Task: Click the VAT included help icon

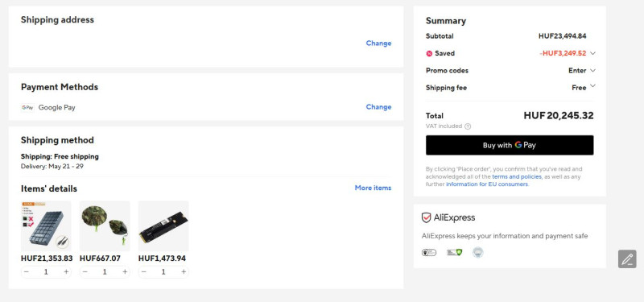Action: click(x=468, y=126)
